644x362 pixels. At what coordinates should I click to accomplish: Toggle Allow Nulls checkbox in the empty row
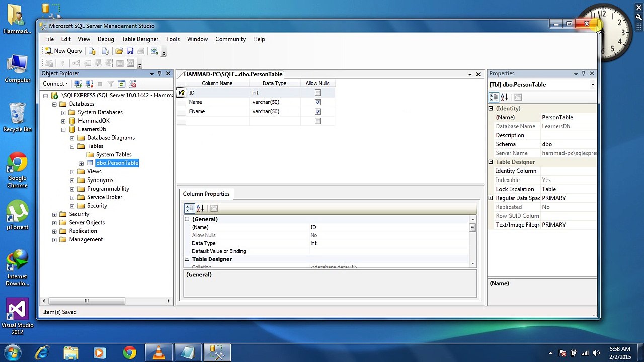(317, 121)
